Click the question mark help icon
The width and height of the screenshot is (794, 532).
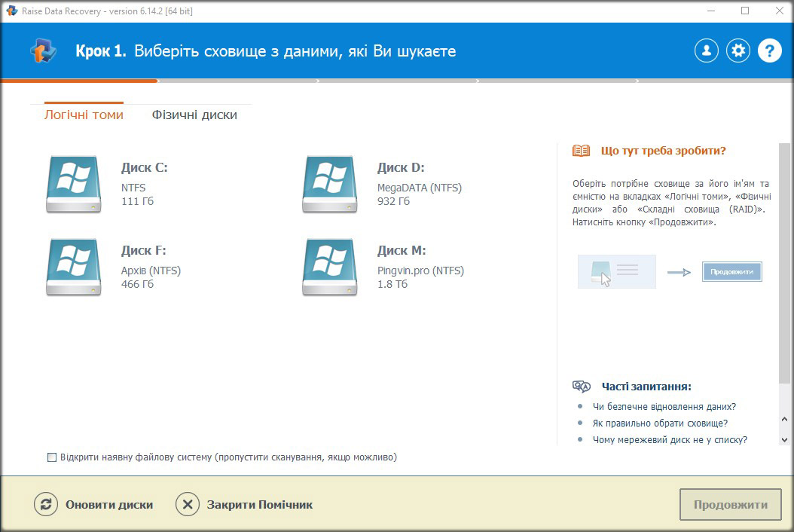tap(769, 51)
